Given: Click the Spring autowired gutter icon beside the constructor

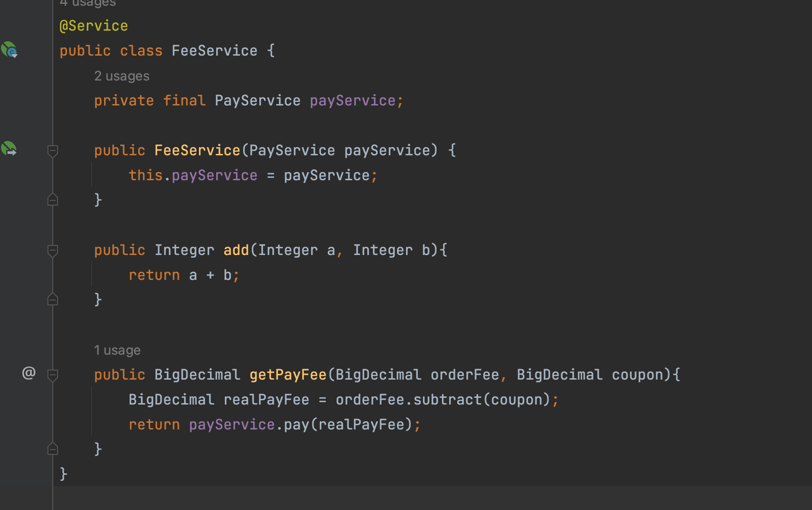Looking at the screenshot, I should coord(9,149).
